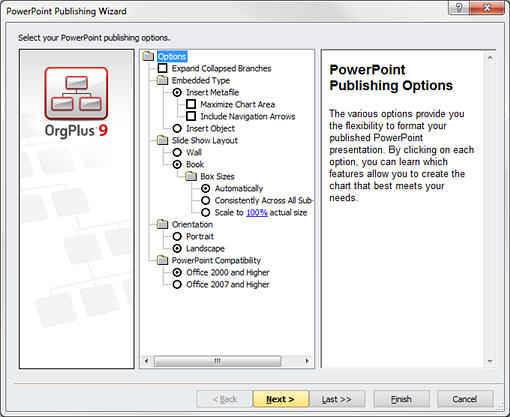Screen dimensions: 510x417
Task: Select the Embedded Type tree label
Action: pos(201,80)
